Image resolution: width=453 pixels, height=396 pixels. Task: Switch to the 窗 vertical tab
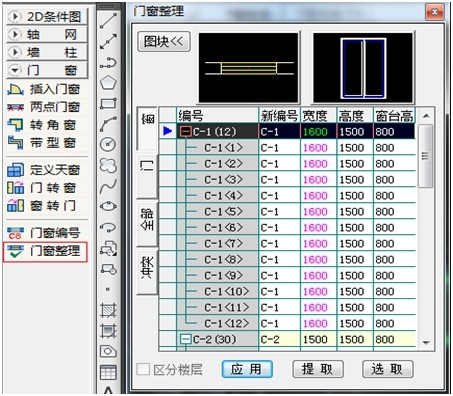[x=147, y=128]
